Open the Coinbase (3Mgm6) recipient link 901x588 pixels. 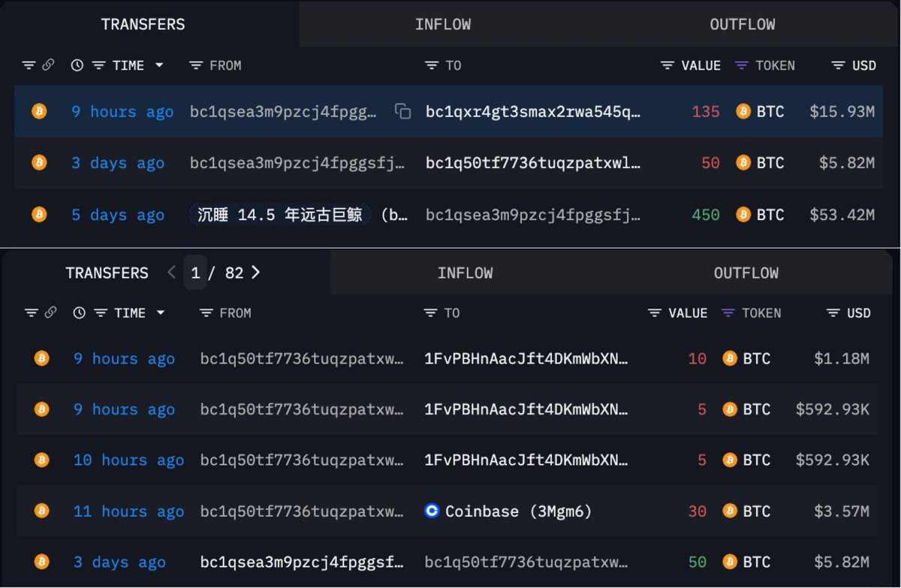508,511
